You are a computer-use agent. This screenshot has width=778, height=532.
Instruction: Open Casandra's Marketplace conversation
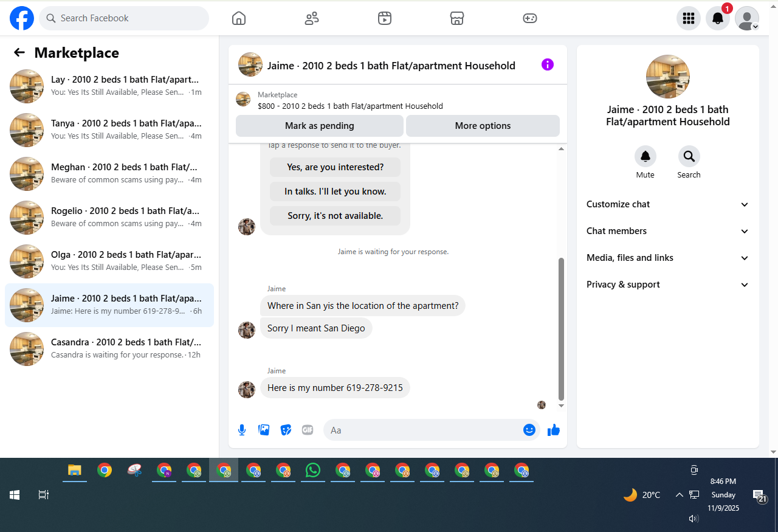109,349
